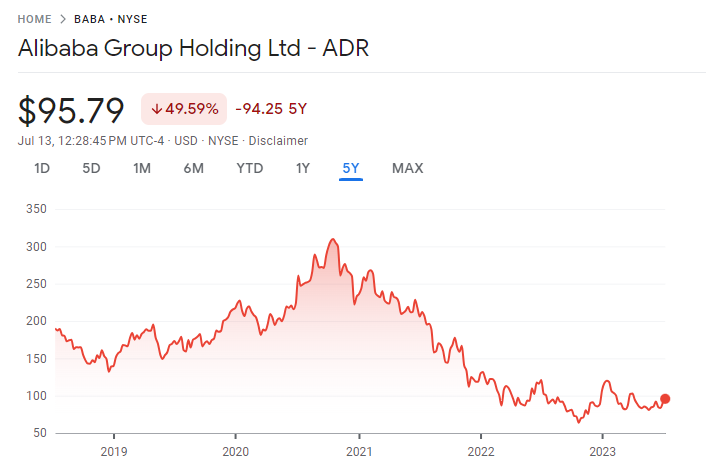Expand the chart to MAX range
The height and width of the screenshot is (474, 706).
tap(407, 168)
